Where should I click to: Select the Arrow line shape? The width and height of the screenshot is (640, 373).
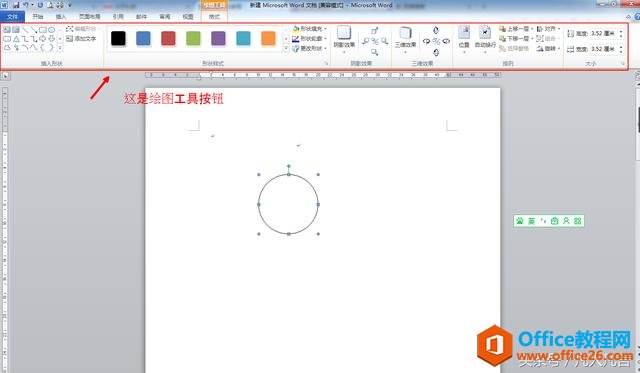(x=34, y=30)
